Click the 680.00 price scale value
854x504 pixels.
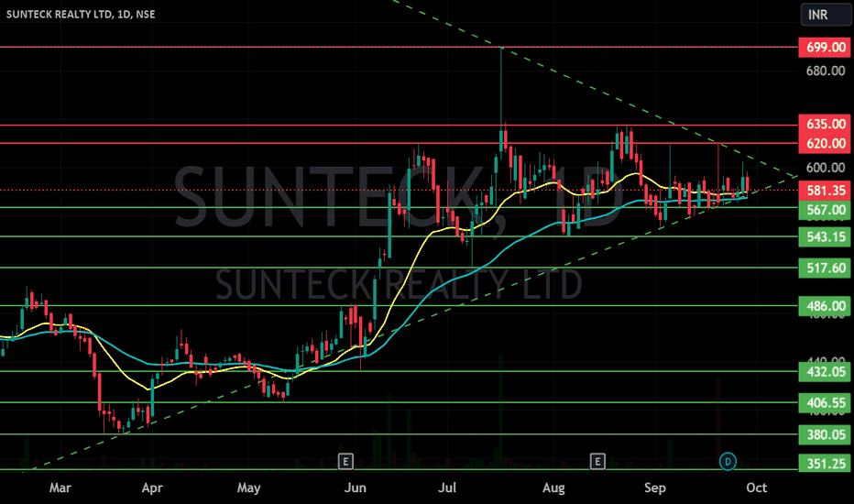[x=826, y=71]
